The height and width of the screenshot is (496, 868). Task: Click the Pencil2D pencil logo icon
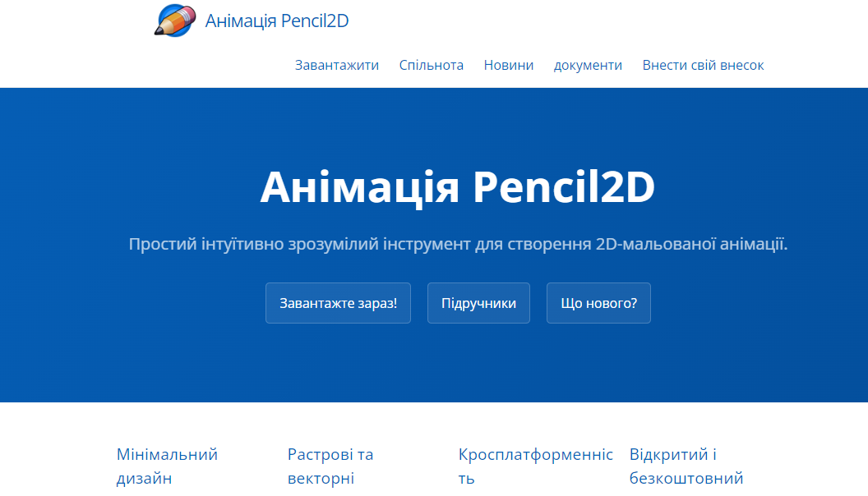[x=175, y=21]
